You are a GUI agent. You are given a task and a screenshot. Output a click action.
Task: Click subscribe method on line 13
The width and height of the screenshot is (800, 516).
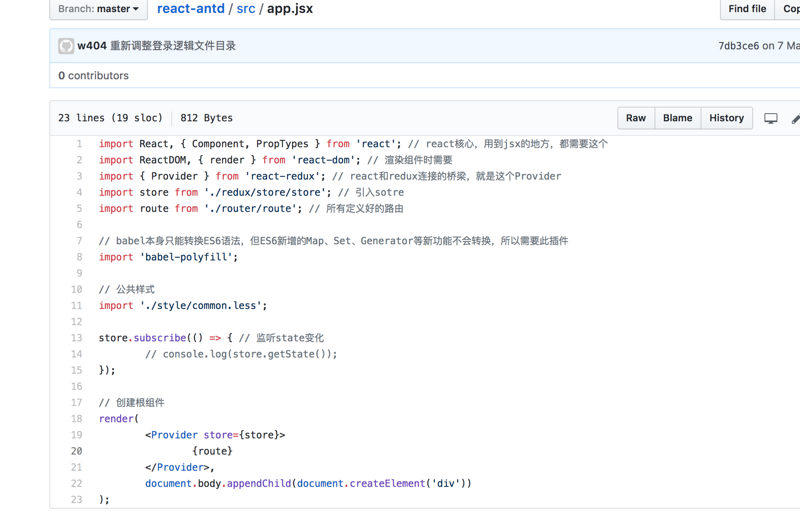(x=160, y=338)
